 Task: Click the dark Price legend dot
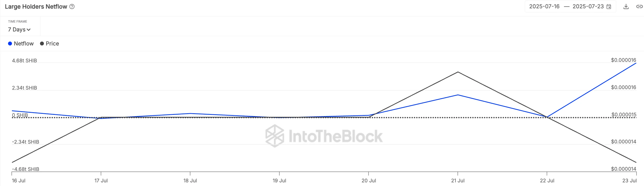click(x=42, y=44)
